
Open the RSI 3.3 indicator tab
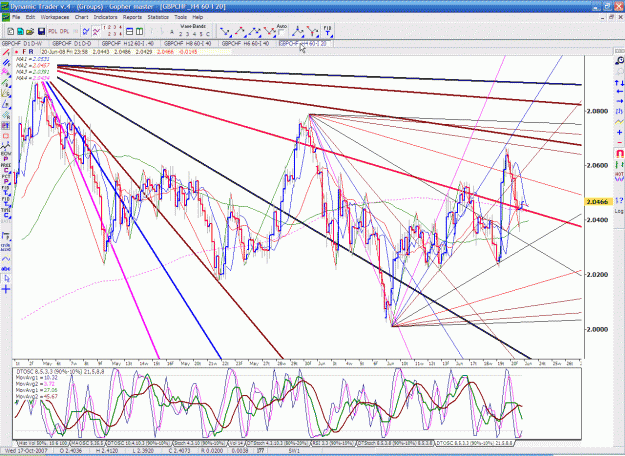coord(334,443)
